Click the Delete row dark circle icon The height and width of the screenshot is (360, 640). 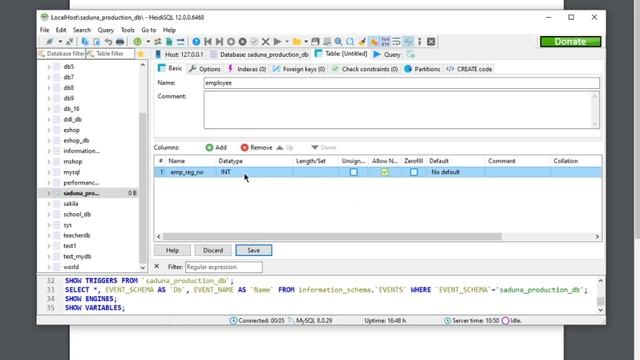(242, 42)
